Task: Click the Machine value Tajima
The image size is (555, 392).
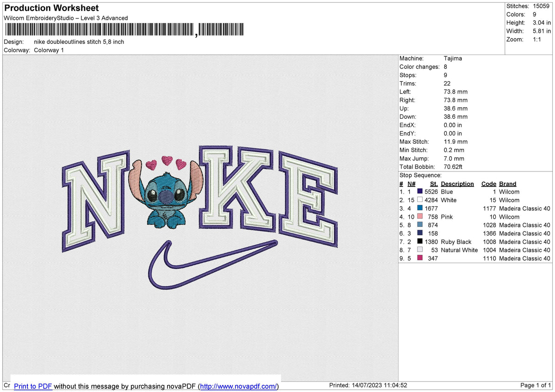Action: (453, 58)
